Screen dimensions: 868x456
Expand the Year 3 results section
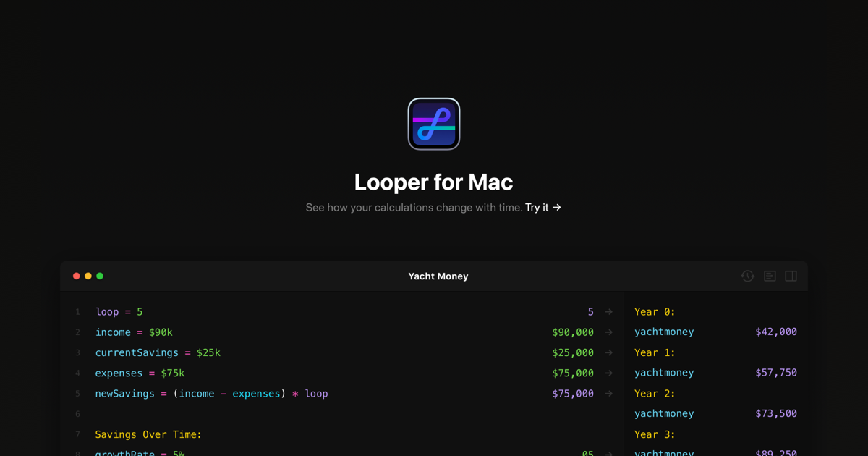pyautogui.click(x=652, y=434)
